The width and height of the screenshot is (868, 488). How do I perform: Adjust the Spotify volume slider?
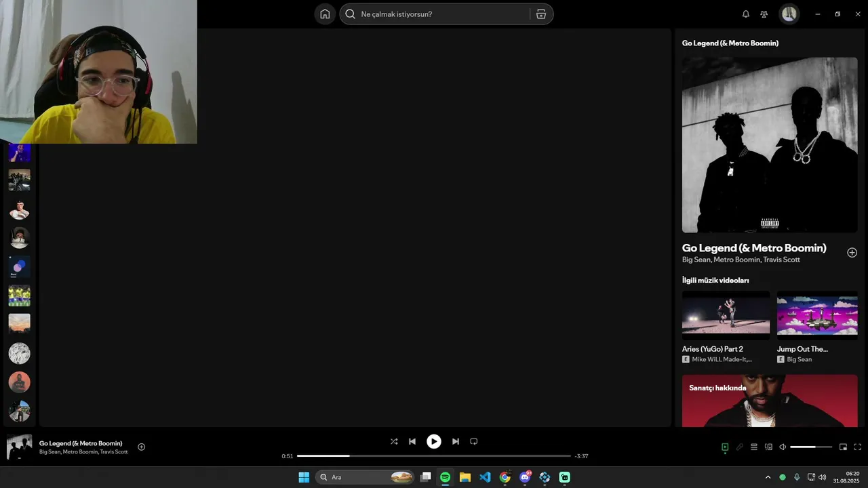point(811,447)
